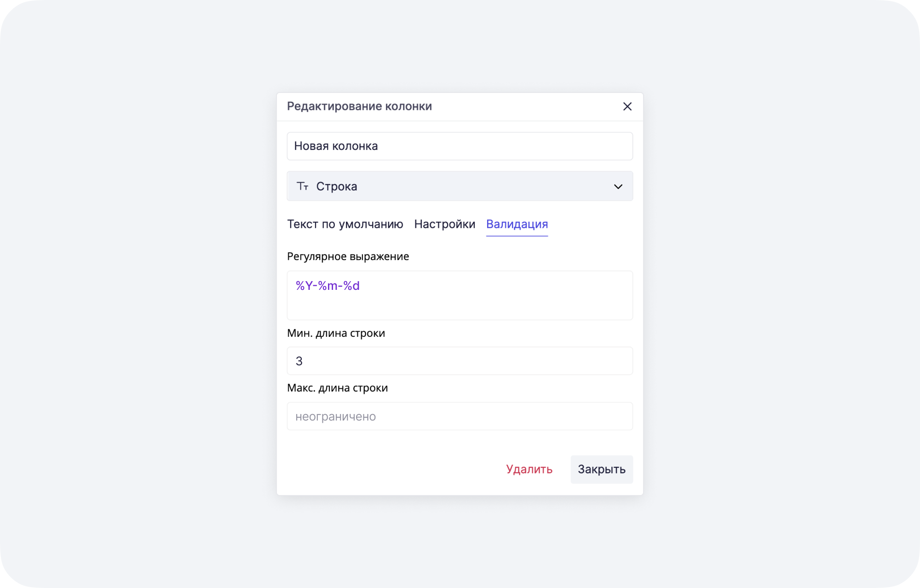Switch to the "Текст по умолчанию" tab

(345, 224)
